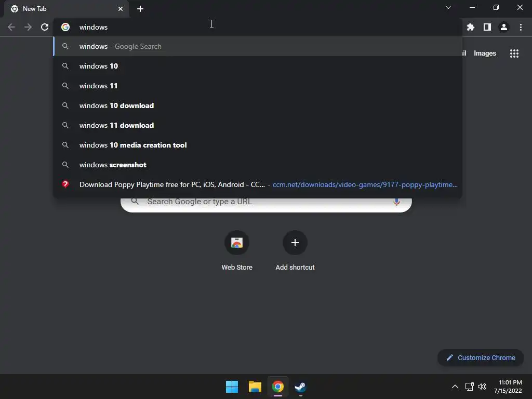The height and width of the screenshot is (399, 532).
Task: Click the Add shortcut plus tile
Action: click(295, 251)
